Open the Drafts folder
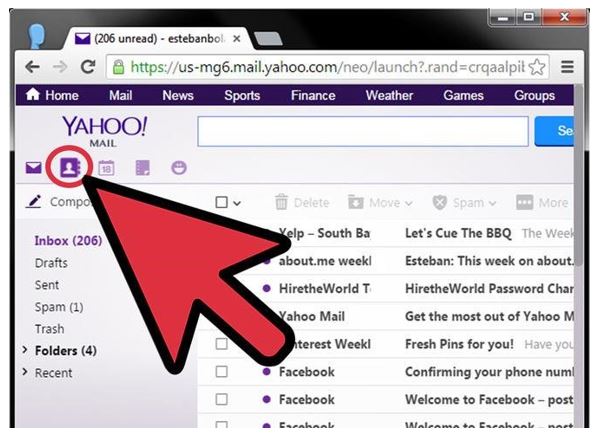615x443 pixels. tap(51, 263)
